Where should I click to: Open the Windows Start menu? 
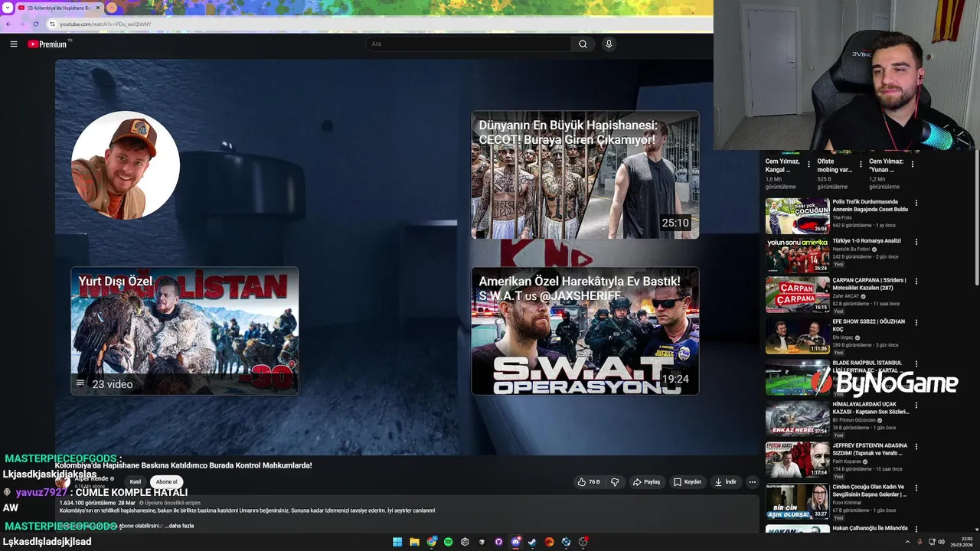(x=397, y=542)
